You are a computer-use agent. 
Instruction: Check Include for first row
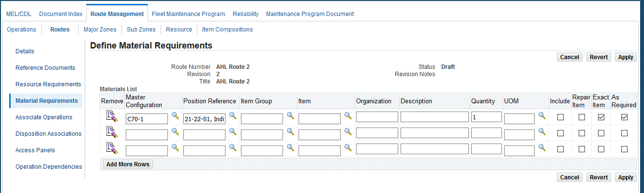(x=560, y=117)
